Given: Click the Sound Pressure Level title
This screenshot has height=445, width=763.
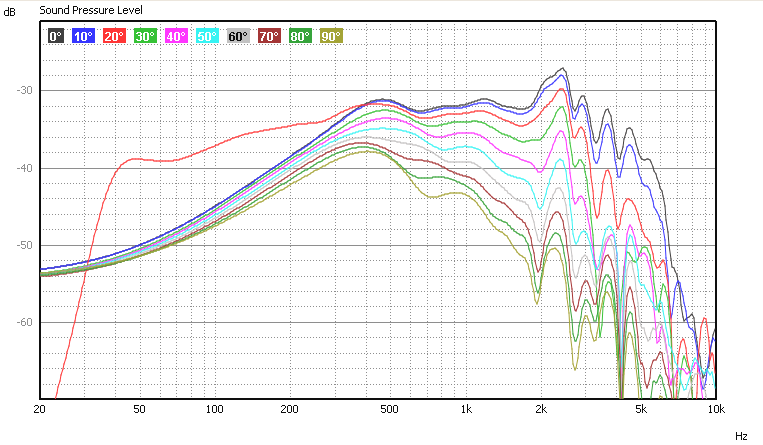Looking at the screenshot, I should point(91,10).
